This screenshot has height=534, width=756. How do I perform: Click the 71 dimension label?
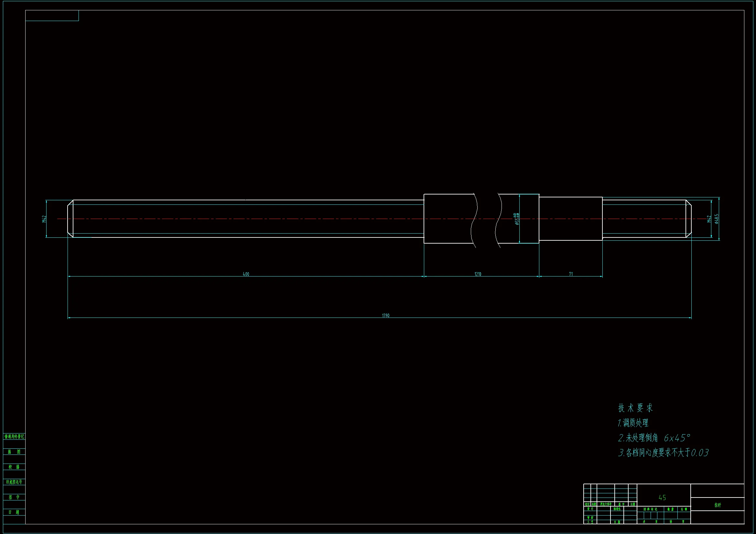click(571, 274)
